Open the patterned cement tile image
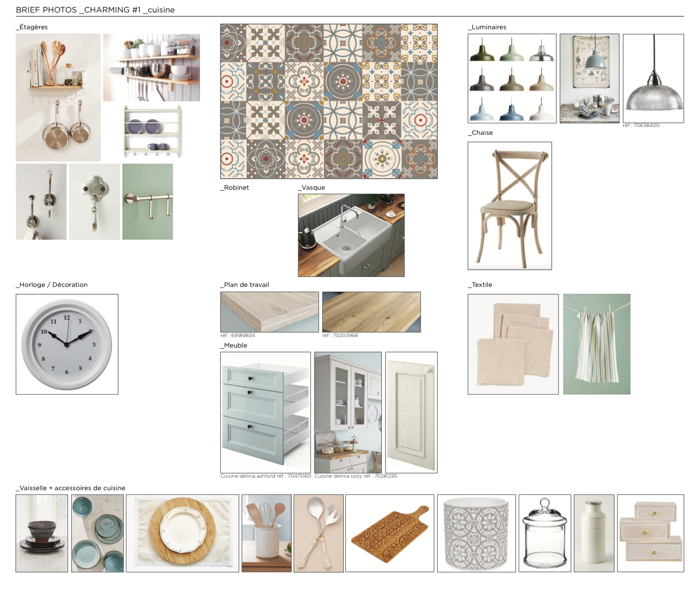 click(x=329, y=101)
